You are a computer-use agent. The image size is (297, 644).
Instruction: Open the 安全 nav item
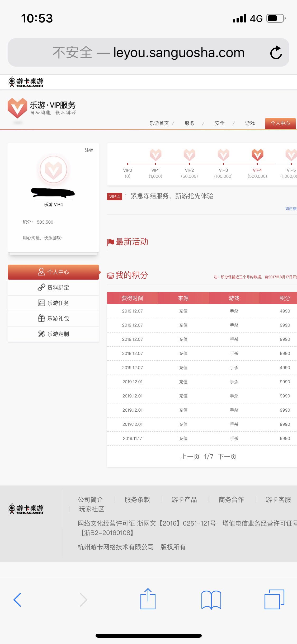coord(220,123)
